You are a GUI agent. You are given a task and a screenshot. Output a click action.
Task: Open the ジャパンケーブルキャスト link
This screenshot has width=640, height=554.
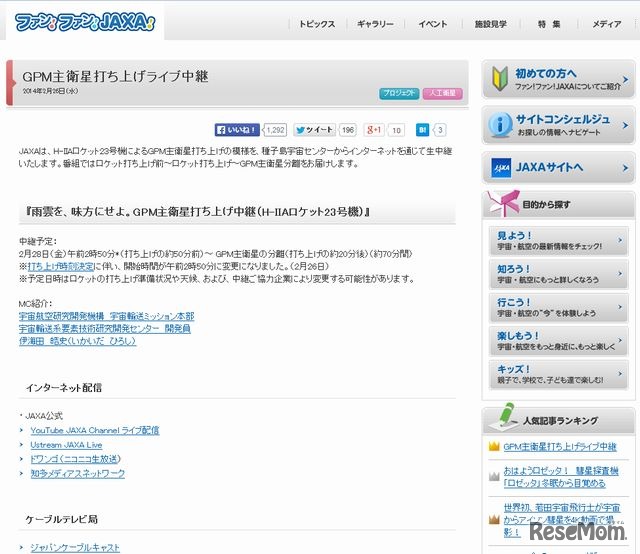coord(75,547)
